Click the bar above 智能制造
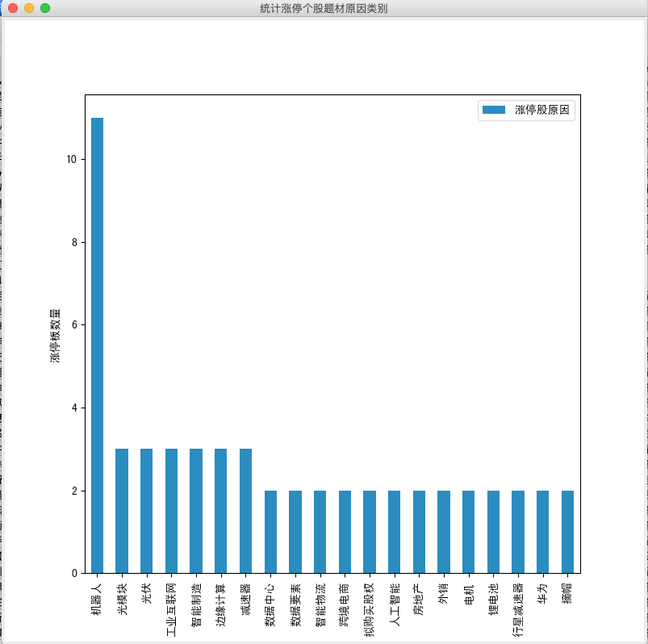Image resolution: width=648 pixels, height=644 pixels. coord(196,511)
